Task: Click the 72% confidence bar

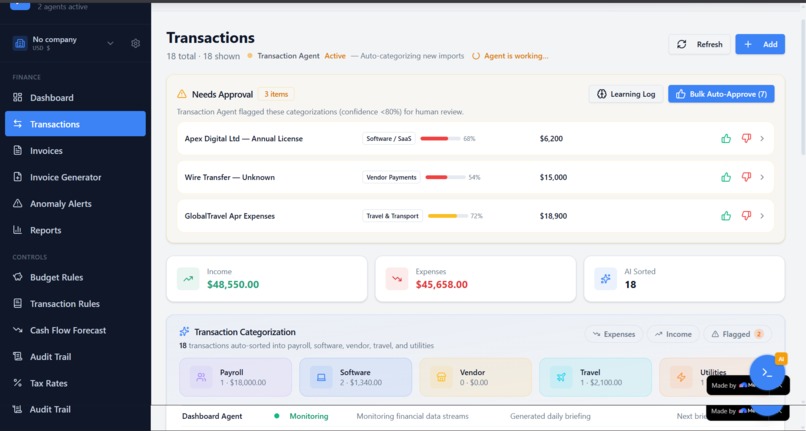Action: [x=448, y=216]
